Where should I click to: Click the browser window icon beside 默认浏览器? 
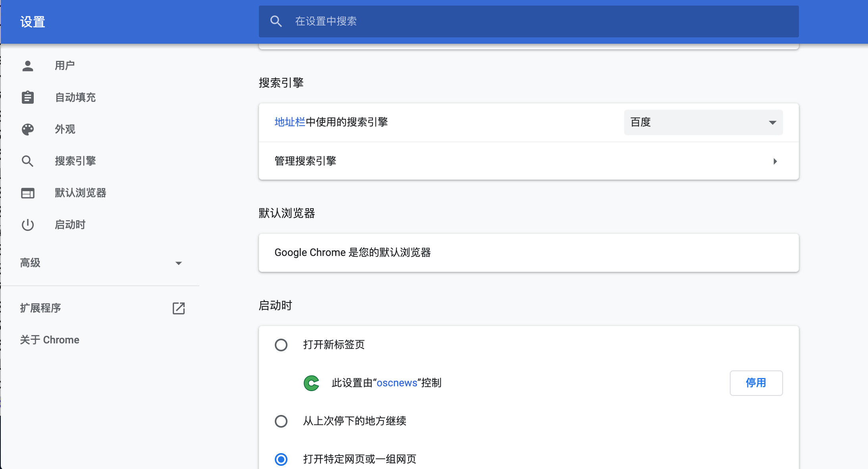28,193
